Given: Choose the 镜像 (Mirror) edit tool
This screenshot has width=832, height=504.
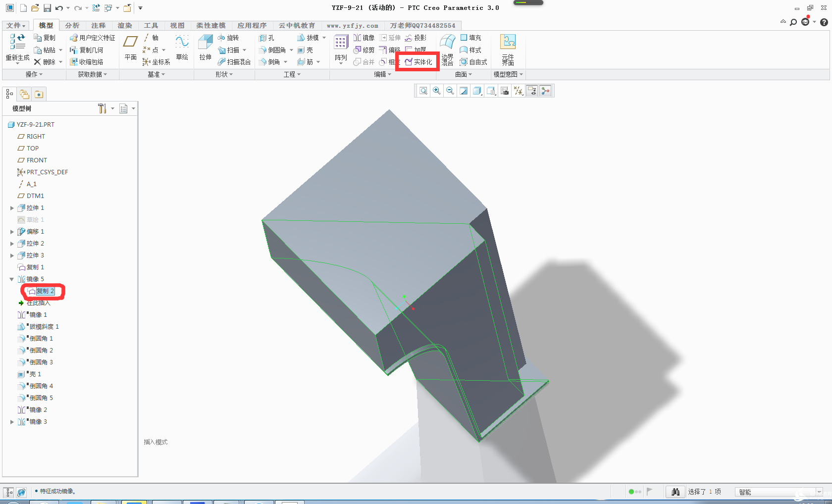Looking at the screenshot, I should click(x=364, y=38).
